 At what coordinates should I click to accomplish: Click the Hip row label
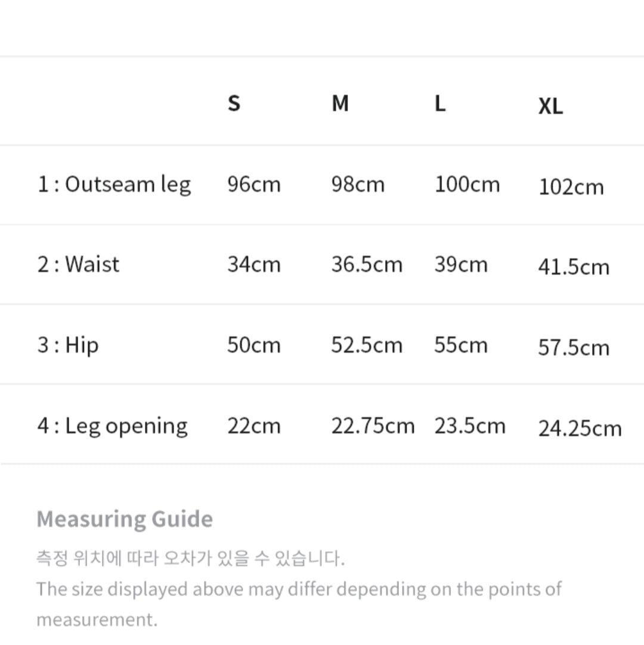point(68,345)
